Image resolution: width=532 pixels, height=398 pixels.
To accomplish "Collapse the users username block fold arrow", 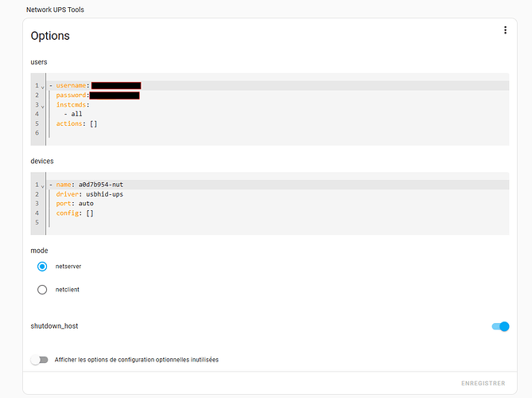I will 43,87.
